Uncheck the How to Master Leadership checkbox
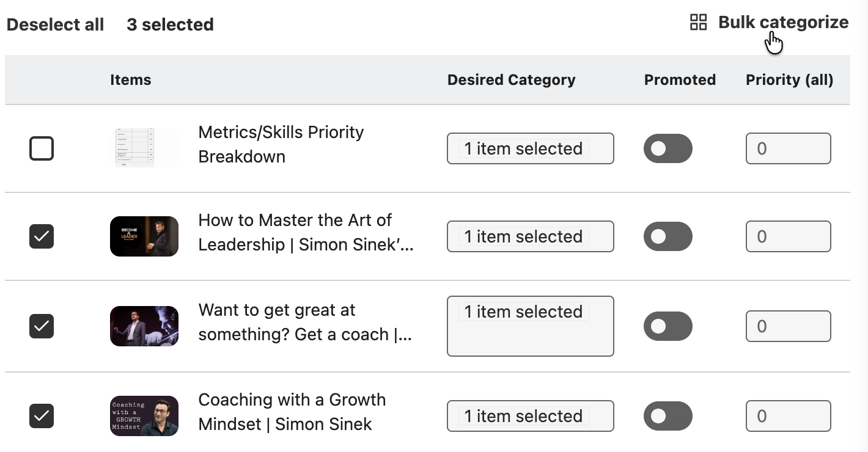The width and height of the screenshot is (868, 452). point(42,236)
